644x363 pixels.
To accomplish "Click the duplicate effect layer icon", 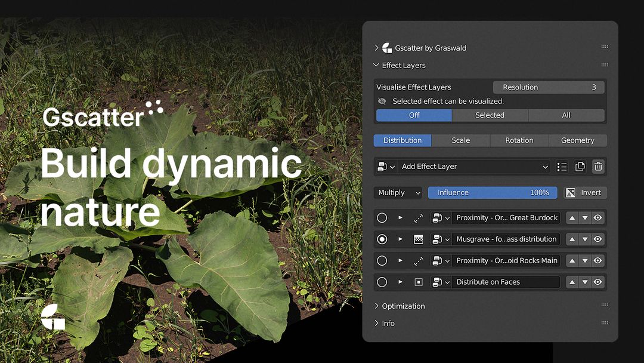I will point(580,167).
